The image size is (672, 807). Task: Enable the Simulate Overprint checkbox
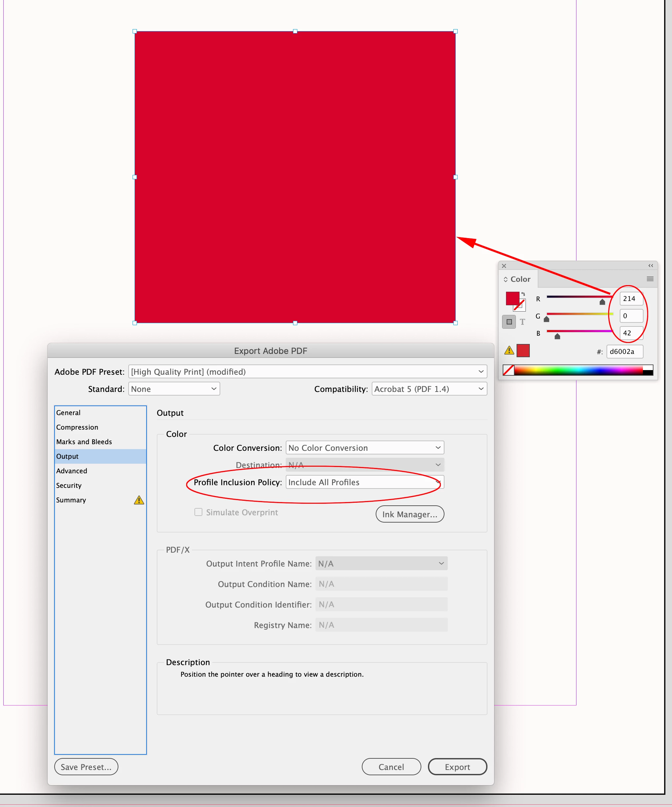click(198, 512)
